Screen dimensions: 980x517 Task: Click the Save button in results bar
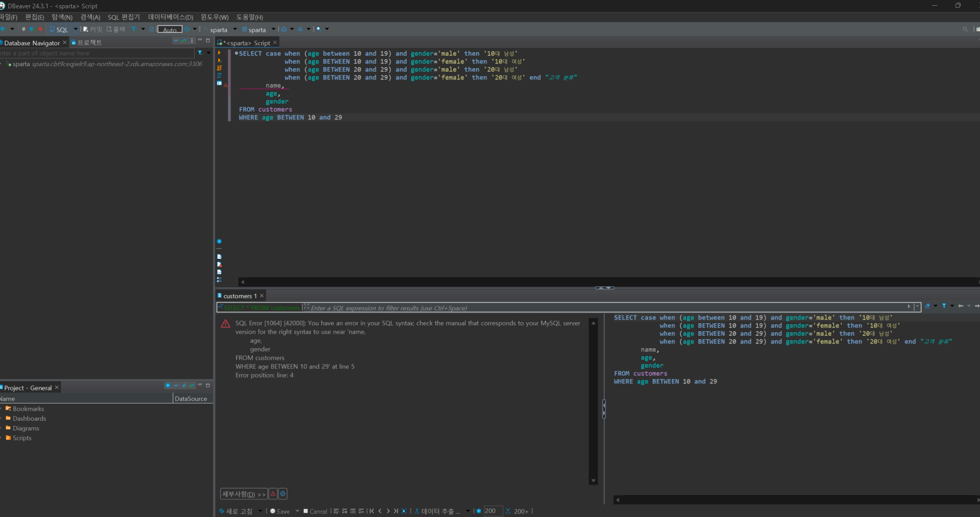click(x=280, y=511)
